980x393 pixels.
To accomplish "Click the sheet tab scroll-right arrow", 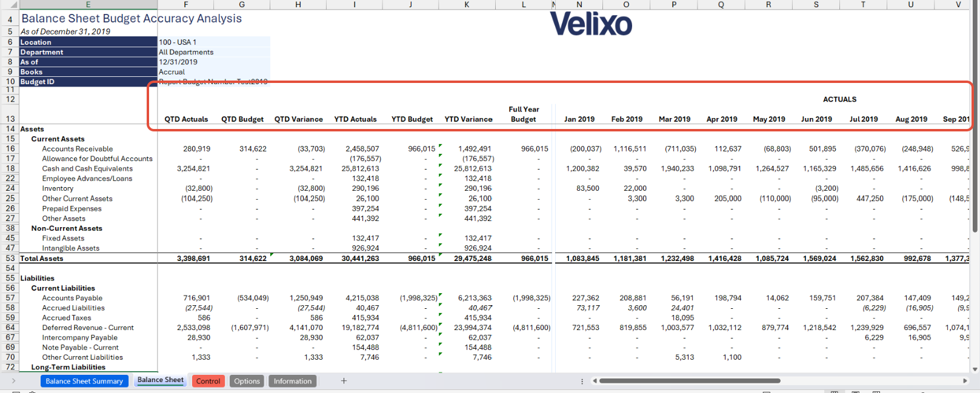I will [13, 381].
